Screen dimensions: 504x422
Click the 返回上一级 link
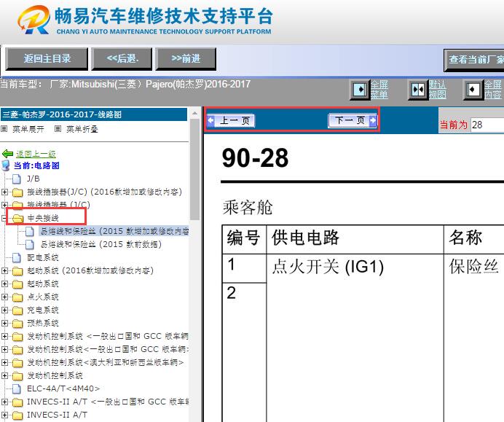click(x=36, y=154)
